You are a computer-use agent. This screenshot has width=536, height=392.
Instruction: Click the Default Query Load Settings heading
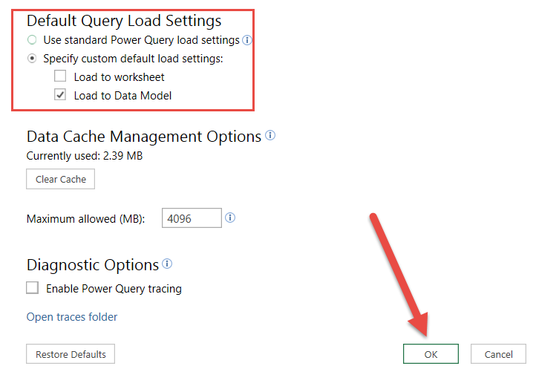pos(124,21)
